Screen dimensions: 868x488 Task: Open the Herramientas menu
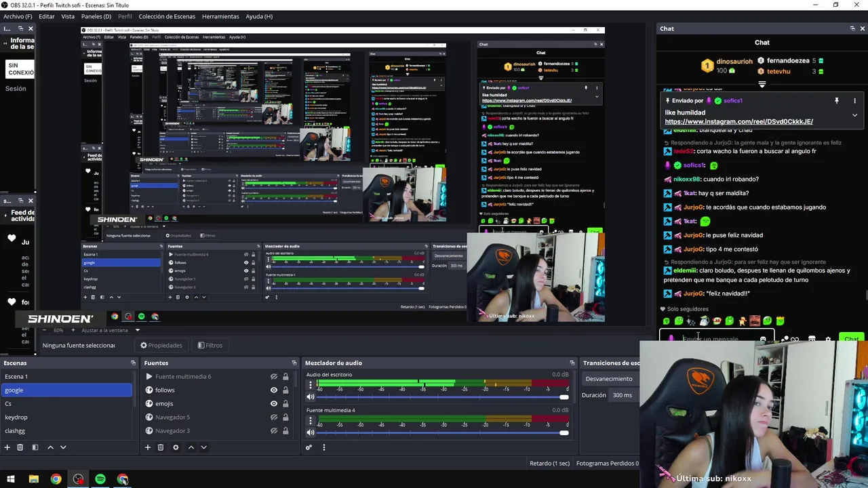[220, 16]
